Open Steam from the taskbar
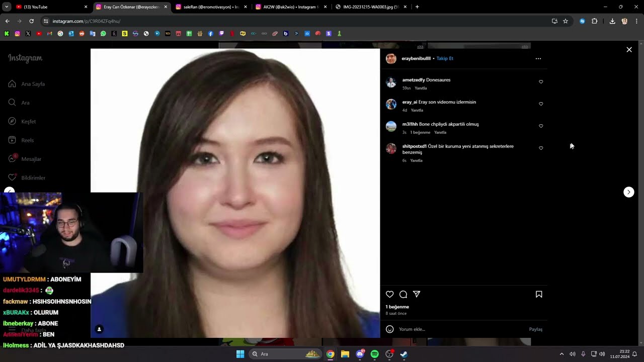This screenshot has width=644, height=362. point(404,354)
